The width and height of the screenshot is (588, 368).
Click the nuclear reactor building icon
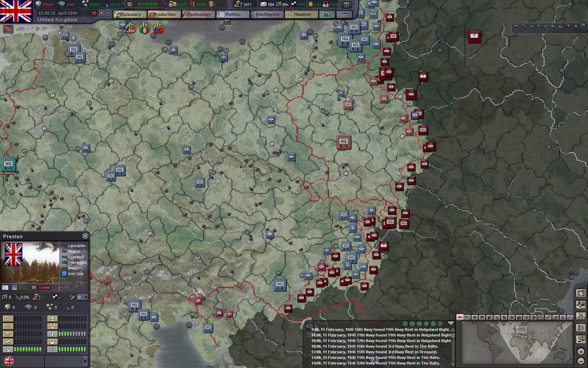click(x=52, y=326)
